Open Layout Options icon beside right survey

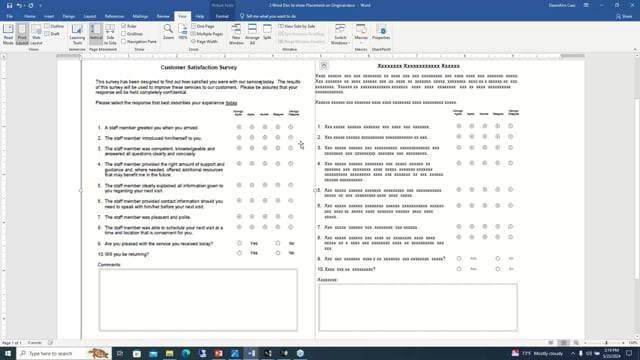pos(324,65)
